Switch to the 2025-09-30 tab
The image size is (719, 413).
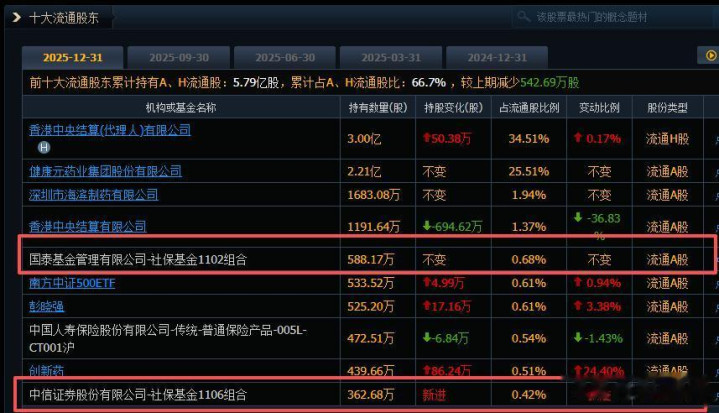tap(179, 57)
